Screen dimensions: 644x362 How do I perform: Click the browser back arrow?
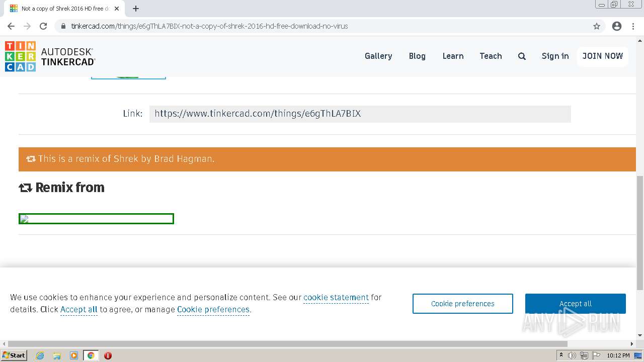click(11, 26)
